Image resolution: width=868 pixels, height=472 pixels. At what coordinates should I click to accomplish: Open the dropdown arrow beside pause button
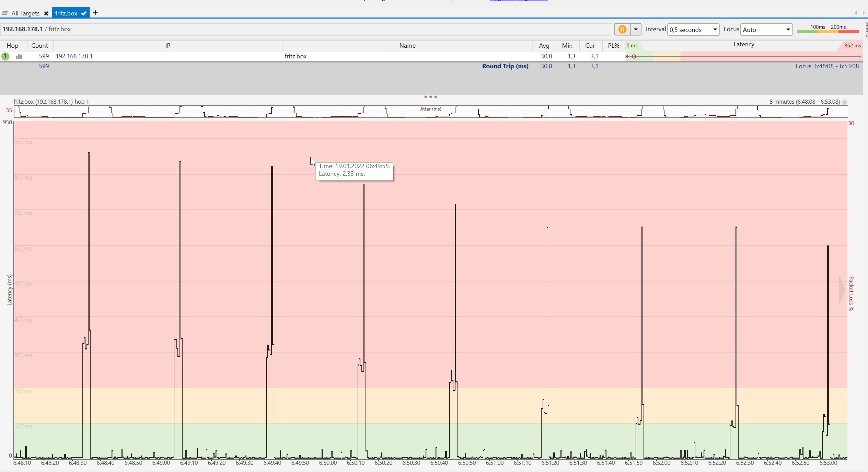[636, 30]
